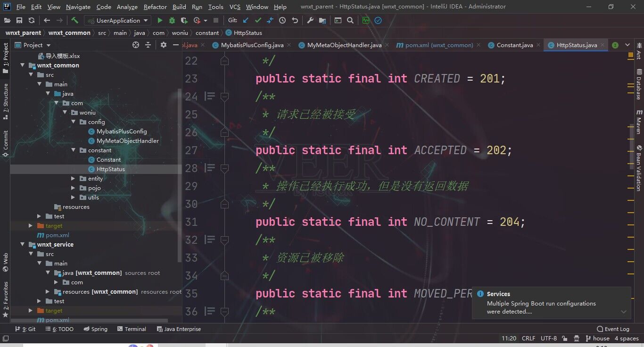Fold the comment at line 32
Screen dimensions: 644x347
[x=225, y=240]
